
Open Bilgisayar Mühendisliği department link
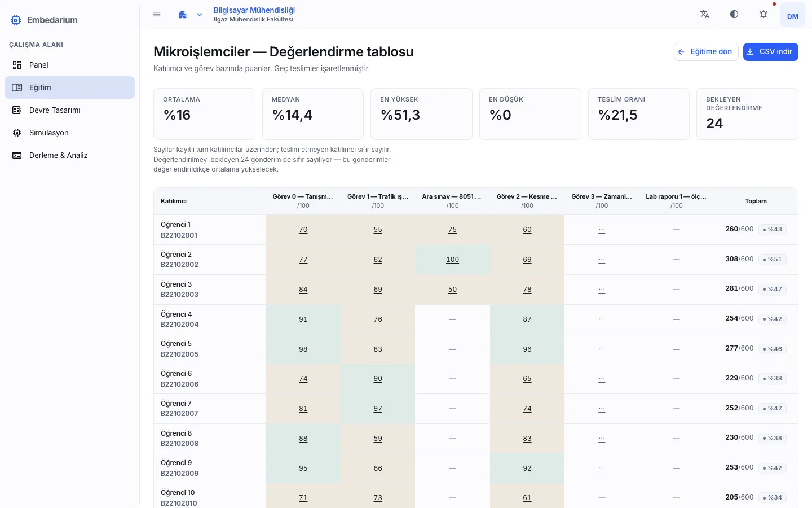(254, 10)
